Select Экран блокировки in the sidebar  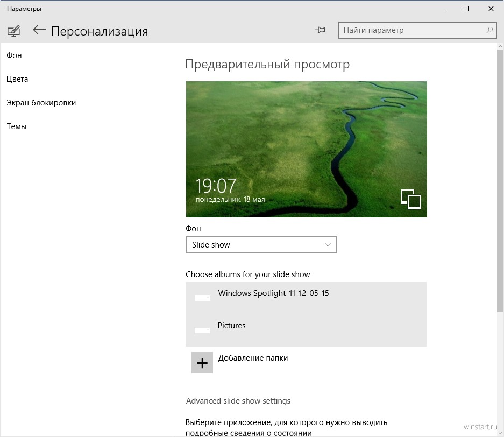point(41,103)
